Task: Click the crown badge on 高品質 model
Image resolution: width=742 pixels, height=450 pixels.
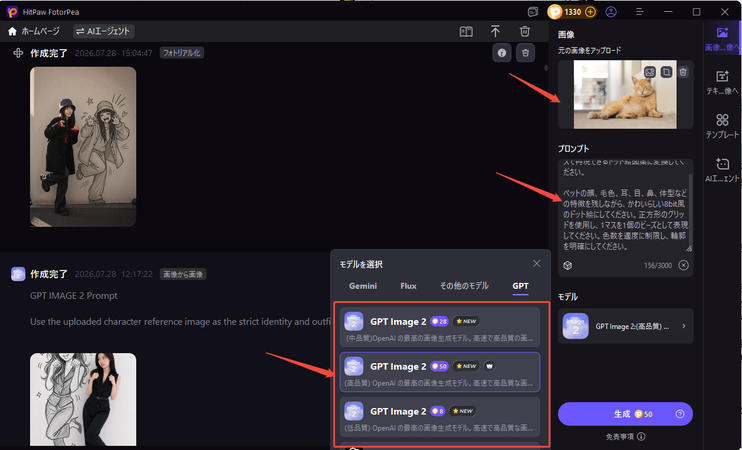Action: [489, 366]
